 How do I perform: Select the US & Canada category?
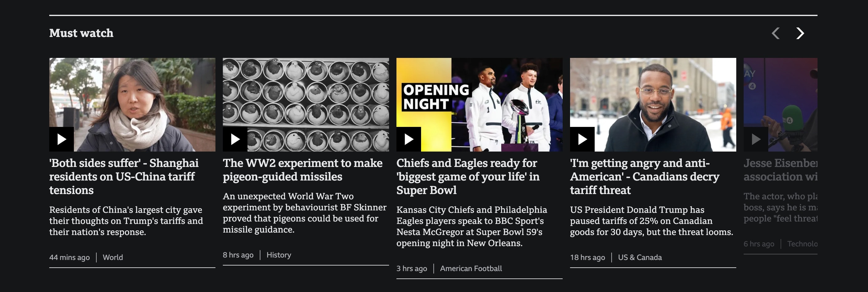tap(640, 257)
